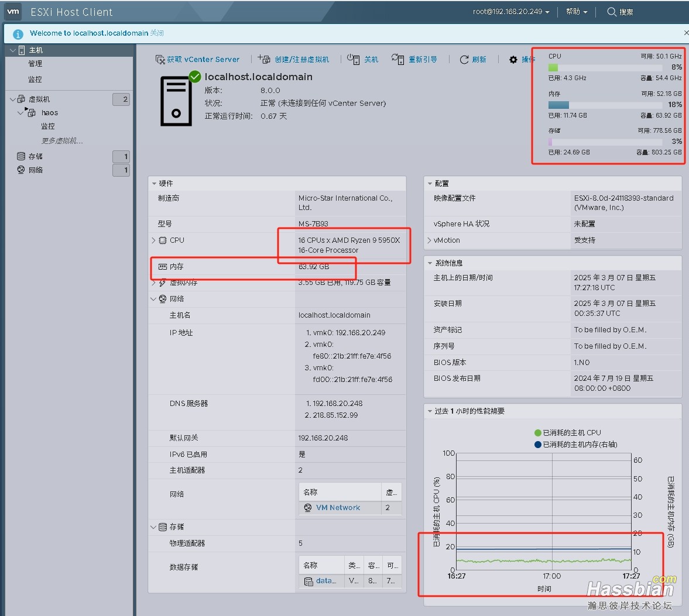Image resolution: width=689 pixels, height=616 pixels.
Task: Click the 存储 count badge 1
Action: [x=121, y=156]
